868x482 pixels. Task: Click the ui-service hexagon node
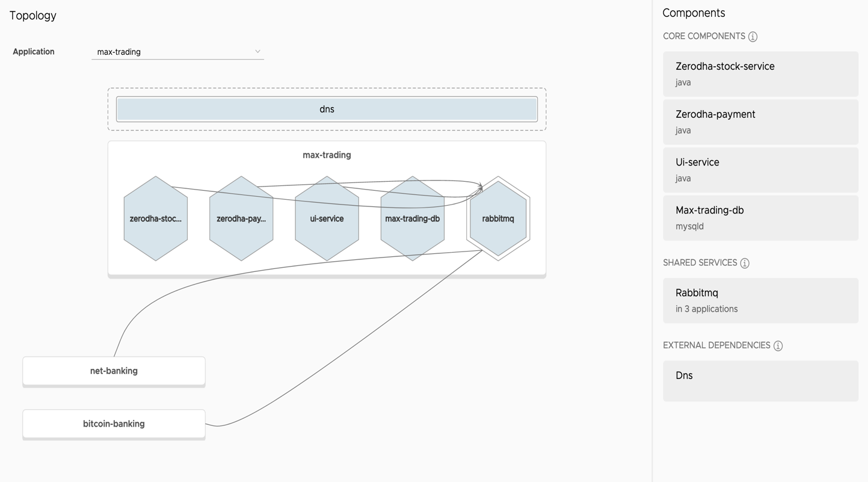click(x=327, y=218)
